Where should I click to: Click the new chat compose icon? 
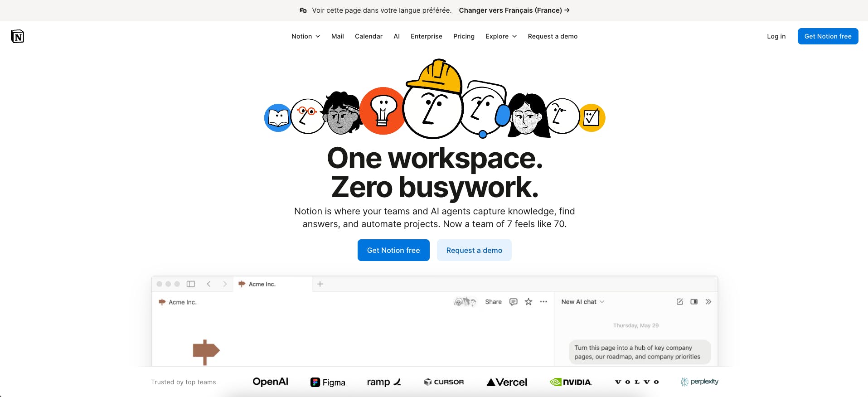680,302
